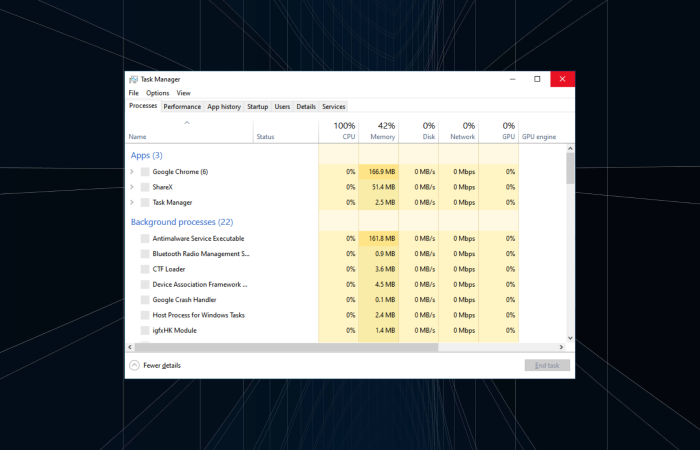Sort processes by CPU column
The image size is (700, 450).
pyautogui.click(x=338, y=131)
